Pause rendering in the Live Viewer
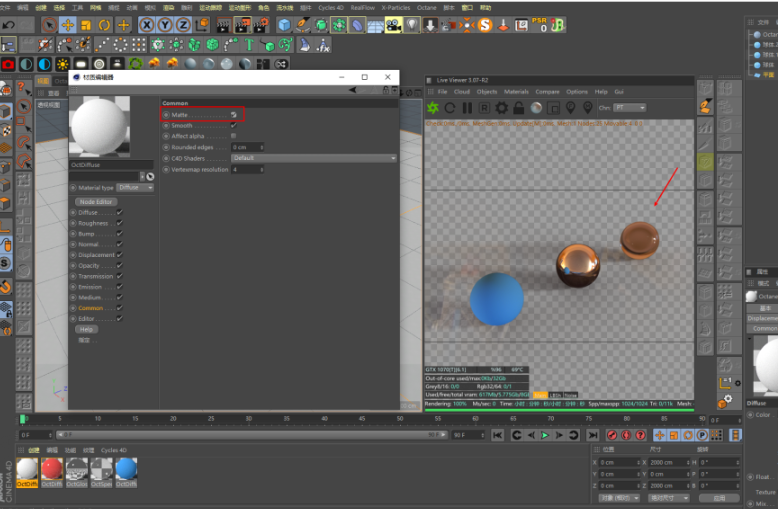This screenshot has width=778, height=509. click(x=467, y=108)
